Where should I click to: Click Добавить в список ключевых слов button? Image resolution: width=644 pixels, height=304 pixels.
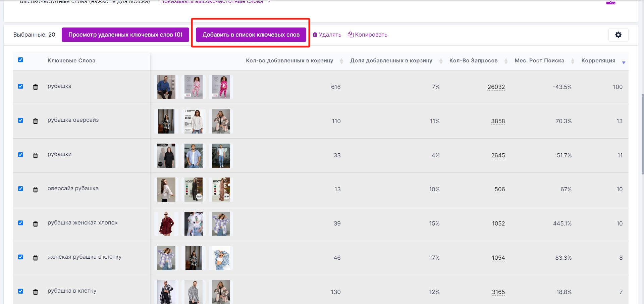251,35
